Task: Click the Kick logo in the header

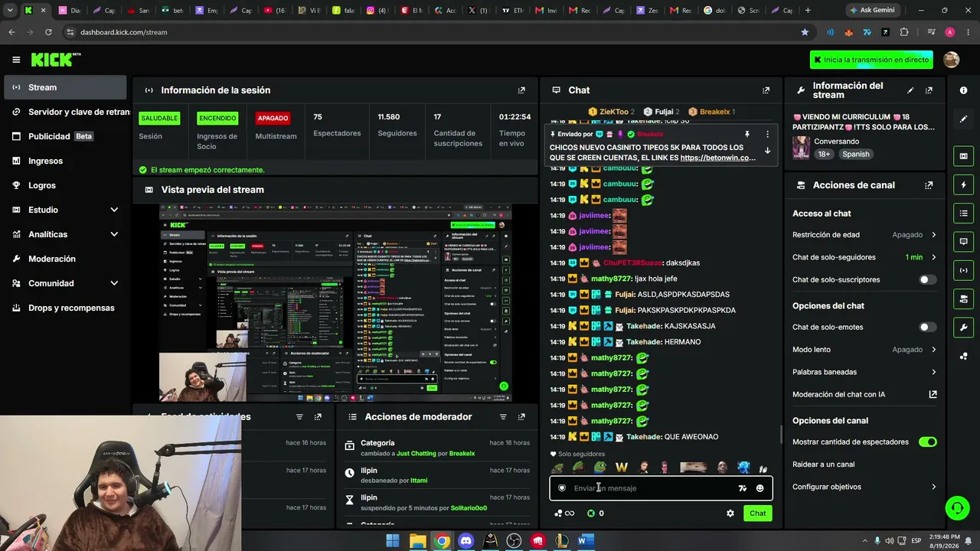Action: tap(55, 60)
